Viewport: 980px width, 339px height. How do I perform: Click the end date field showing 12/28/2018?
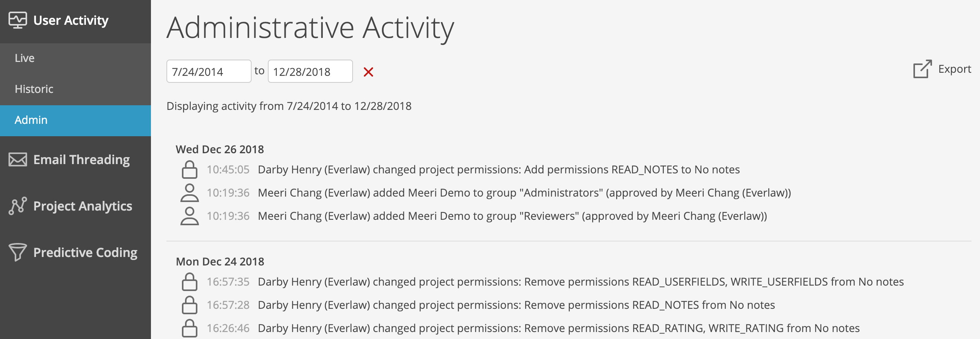310,71
